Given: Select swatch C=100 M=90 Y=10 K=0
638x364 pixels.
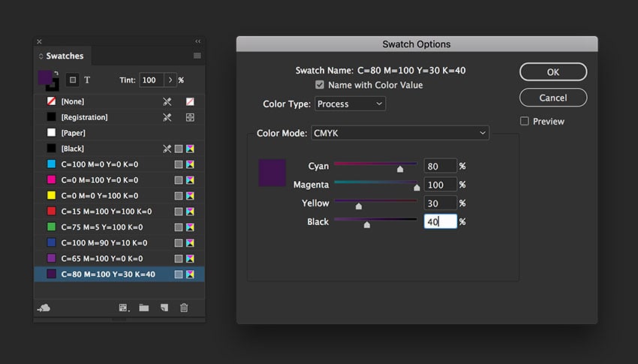Looking at the screenshot, I should pos(119,243).
